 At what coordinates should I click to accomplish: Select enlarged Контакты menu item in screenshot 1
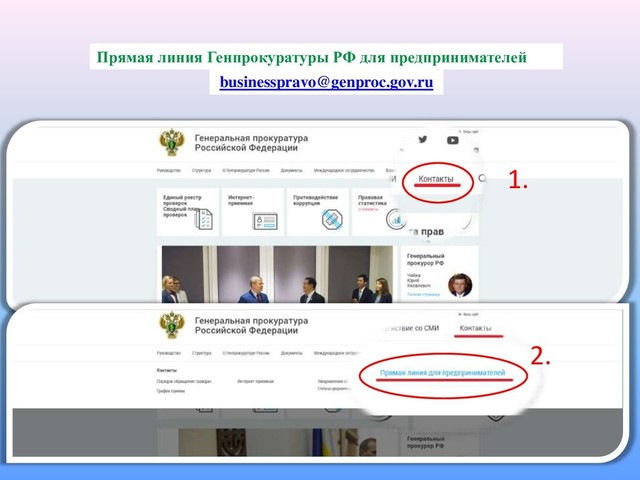pos(436,179)
